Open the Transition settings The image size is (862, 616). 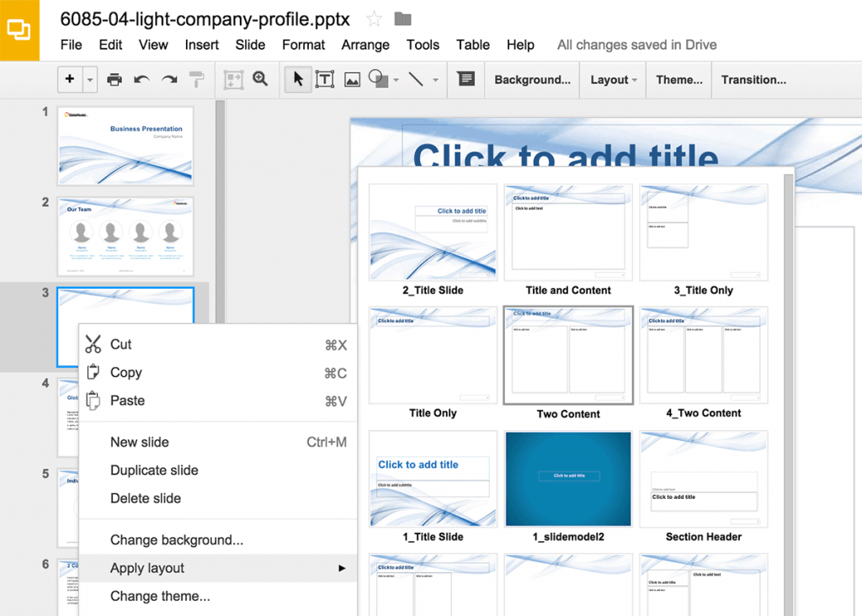pos(753,79)
